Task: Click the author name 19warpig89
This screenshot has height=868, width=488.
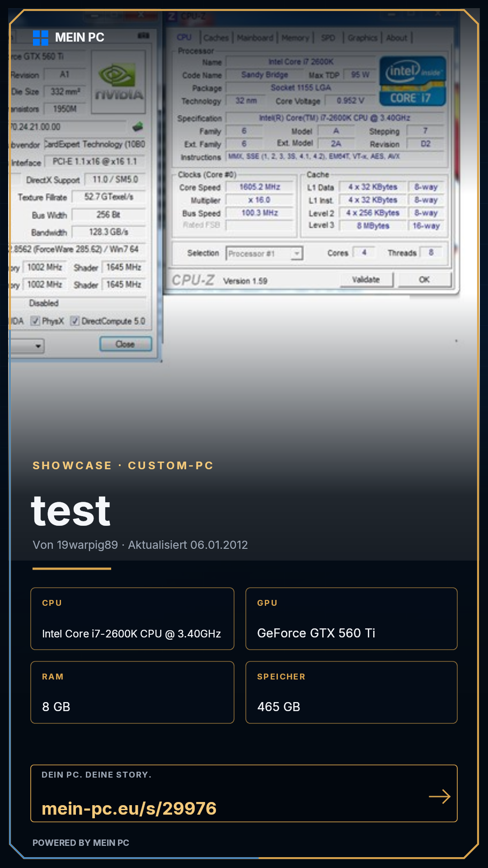Action: point(87,545)
